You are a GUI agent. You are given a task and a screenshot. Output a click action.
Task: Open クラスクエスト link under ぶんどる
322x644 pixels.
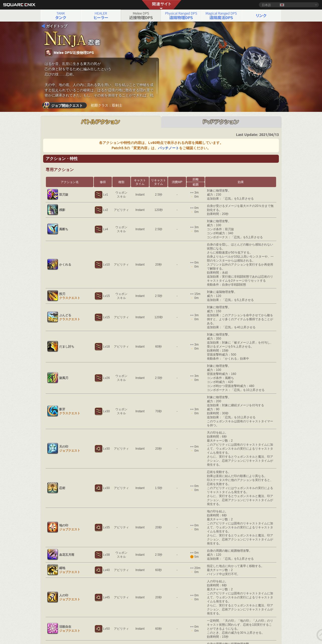(69, 319)
